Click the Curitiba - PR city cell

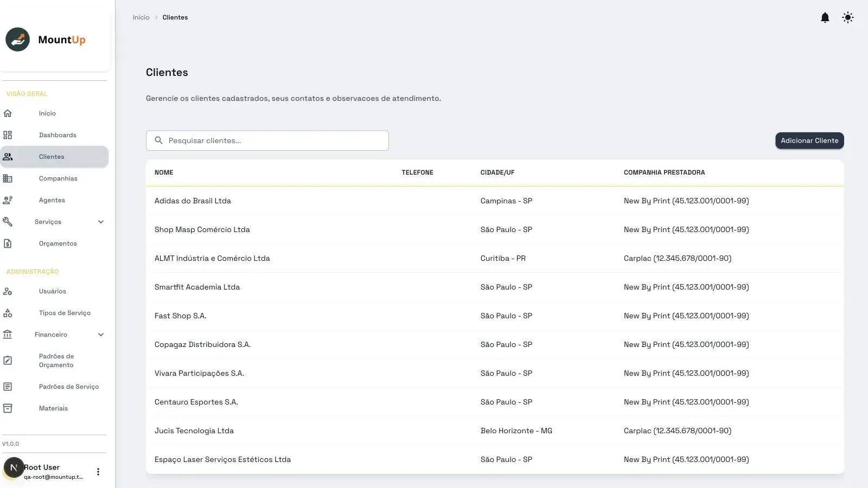tap(503, 258)
